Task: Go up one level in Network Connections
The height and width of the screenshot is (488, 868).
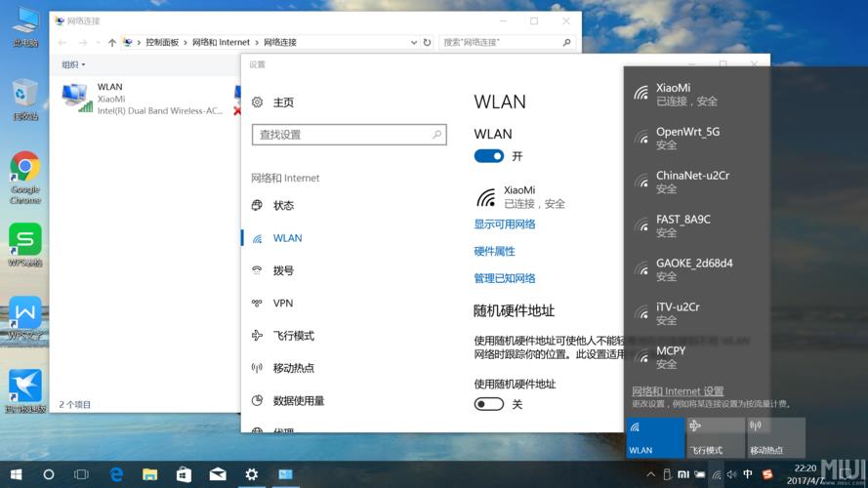Action: point(112,42)
